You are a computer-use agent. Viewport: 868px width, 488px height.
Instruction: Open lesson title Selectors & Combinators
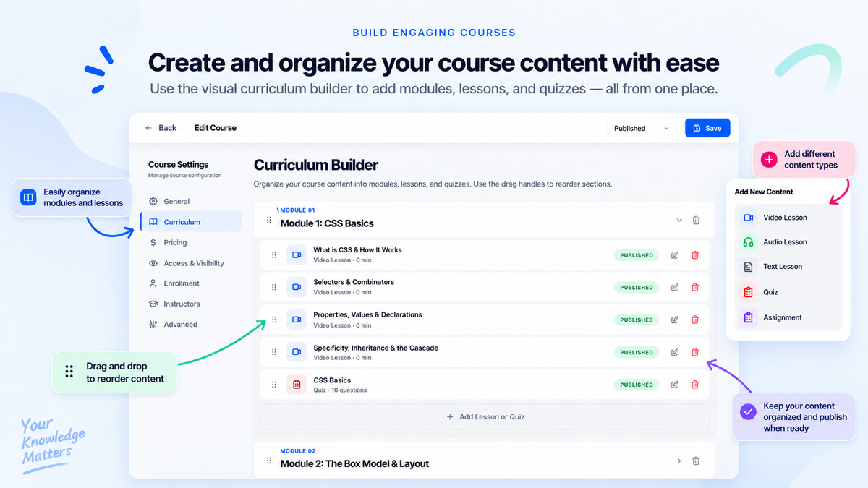click(354, 282)
